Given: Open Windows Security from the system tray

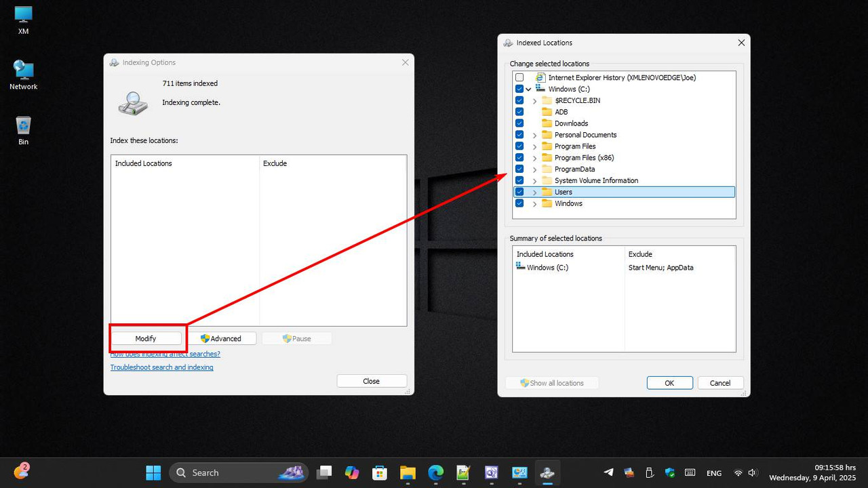Looking at the screenshot, I should pos(669,472).
